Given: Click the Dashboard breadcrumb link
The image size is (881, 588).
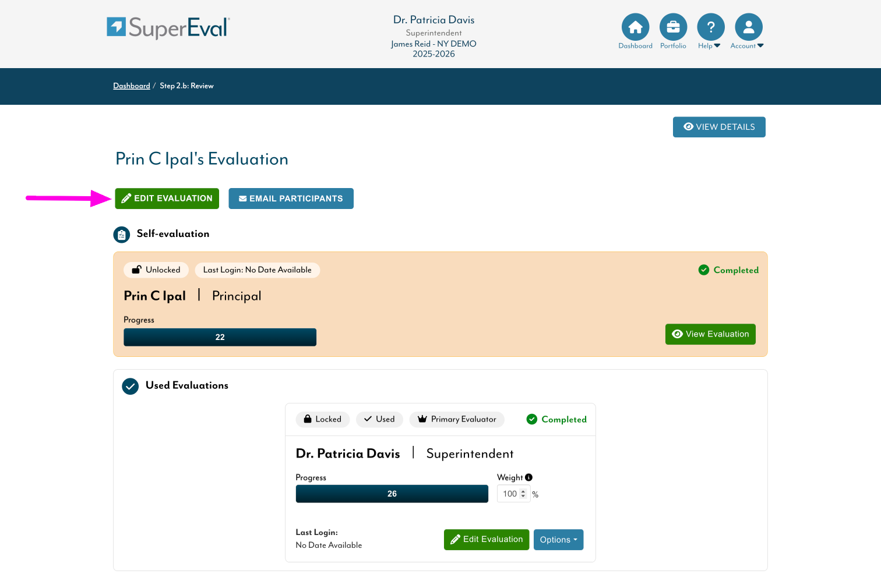Looking at the screenshot, I should [132, 86].
